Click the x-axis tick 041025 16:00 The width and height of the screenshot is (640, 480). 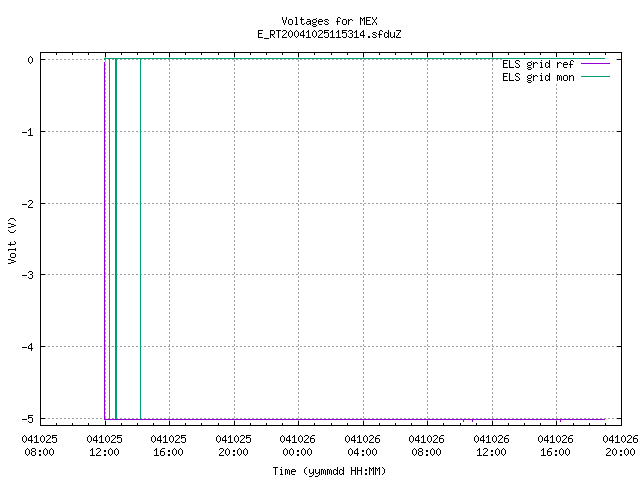coord(169,446)
